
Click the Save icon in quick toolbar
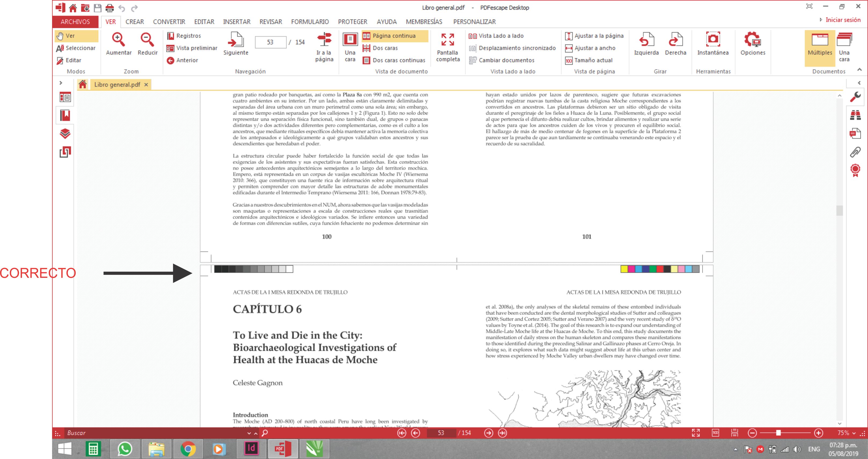click(x=97, y=8)
